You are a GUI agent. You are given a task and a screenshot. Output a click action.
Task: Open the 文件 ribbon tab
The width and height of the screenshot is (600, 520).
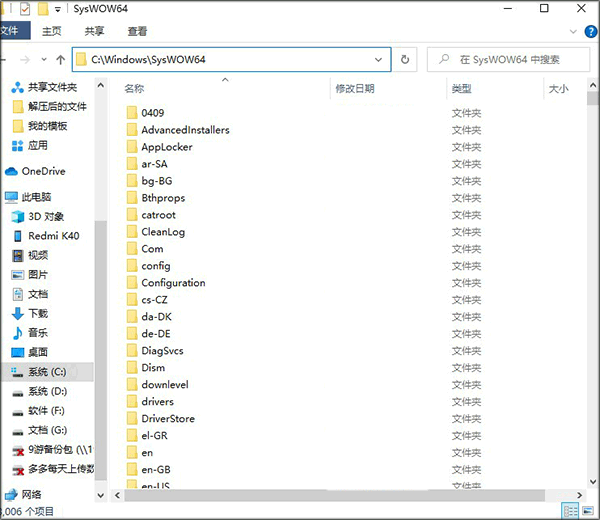coord(15,31)
